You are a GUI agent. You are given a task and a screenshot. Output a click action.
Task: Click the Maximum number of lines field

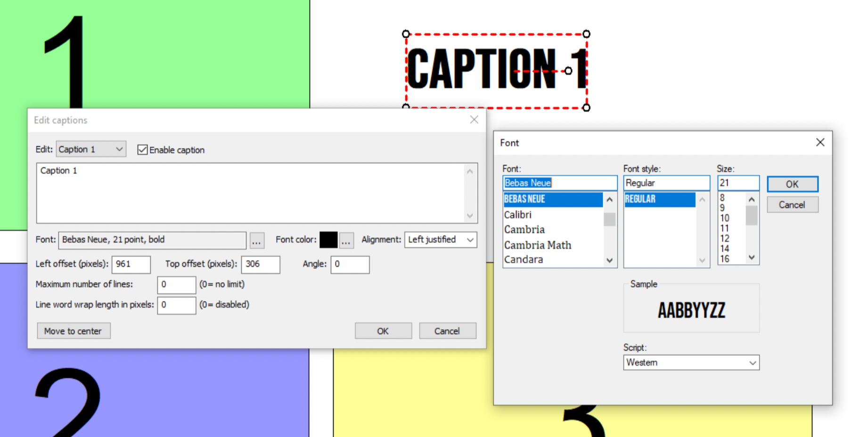click(x=177, y=285)
